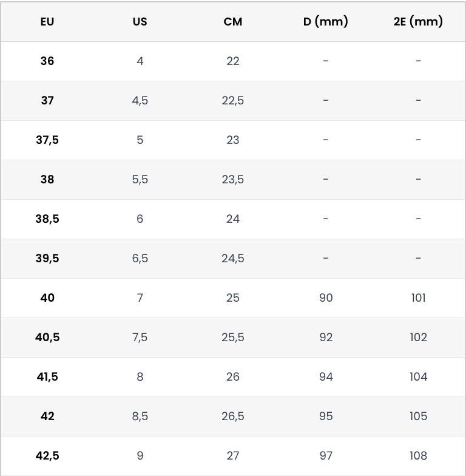The height and width of the screenshot is (476, 466).
Task: Click 2E width value 101
Action: pyautogui.click(x=418, y=297)
